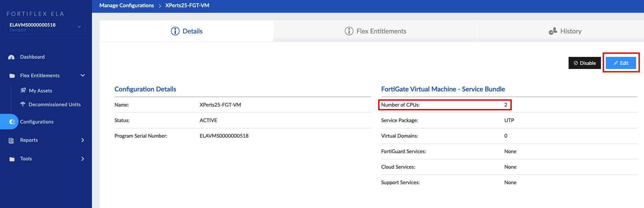Click the XPerts25-FGT-VM breadcrumb
This screenshot has width=644, height=208.
[187, 6]
